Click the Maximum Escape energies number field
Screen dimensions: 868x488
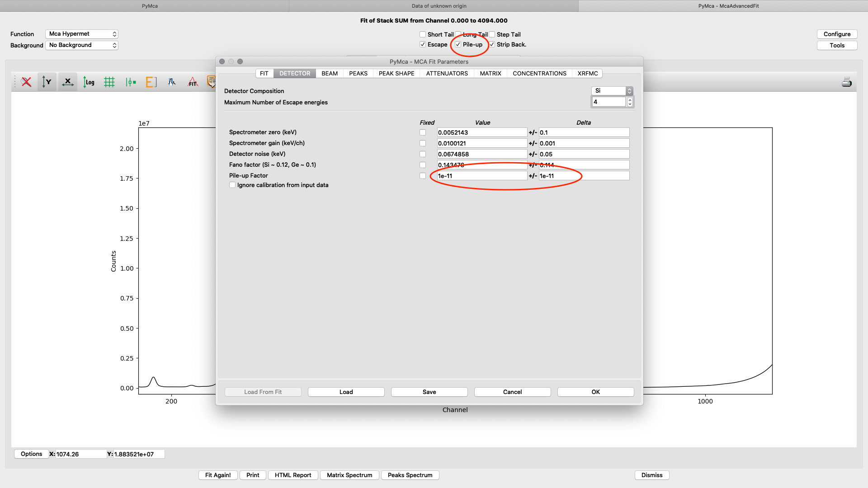(609, 102)
